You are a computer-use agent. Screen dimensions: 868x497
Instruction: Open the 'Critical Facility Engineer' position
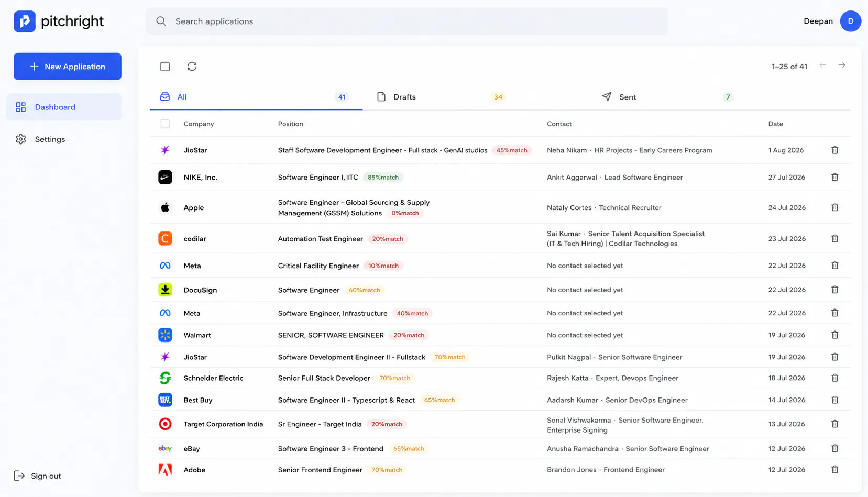click(x=318, y=266)
